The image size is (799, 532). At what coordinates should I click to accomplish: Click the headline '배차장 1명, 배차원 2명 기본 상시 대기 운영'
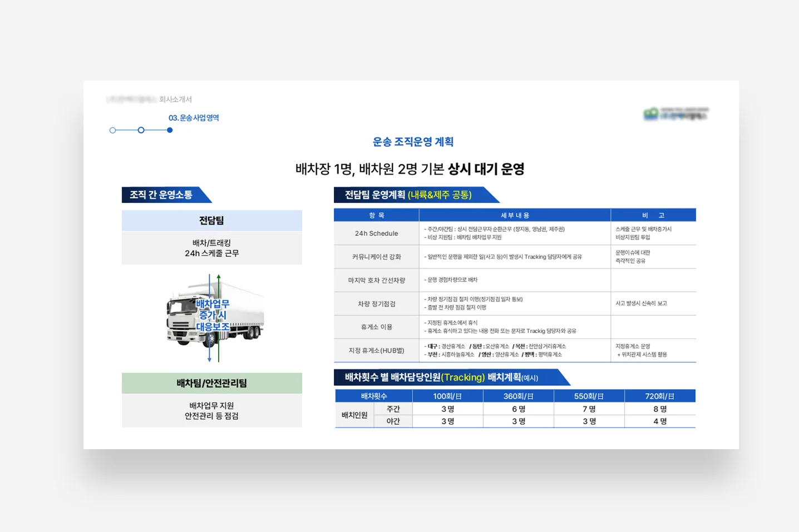click(410, 169)
